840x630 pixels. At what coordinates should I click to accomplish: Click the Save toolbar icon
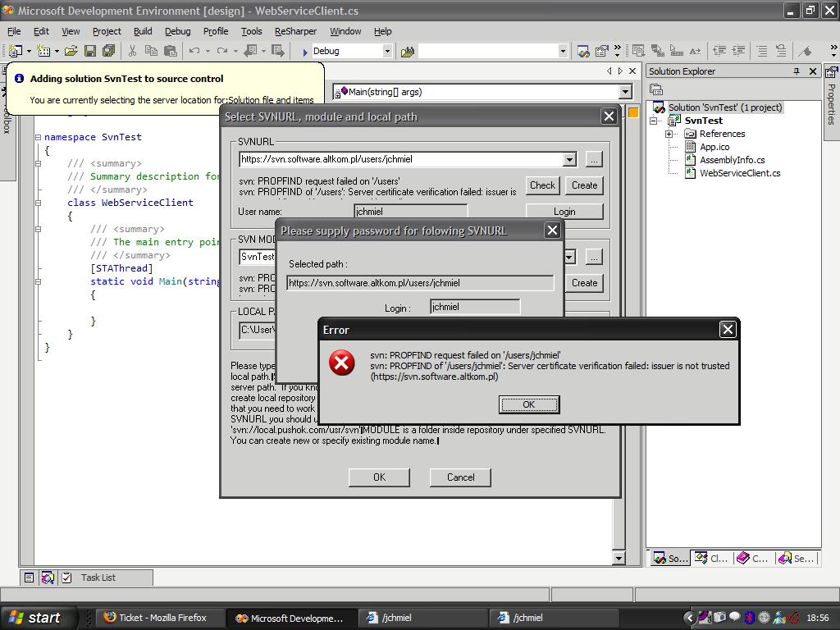[x=90, y=51]
